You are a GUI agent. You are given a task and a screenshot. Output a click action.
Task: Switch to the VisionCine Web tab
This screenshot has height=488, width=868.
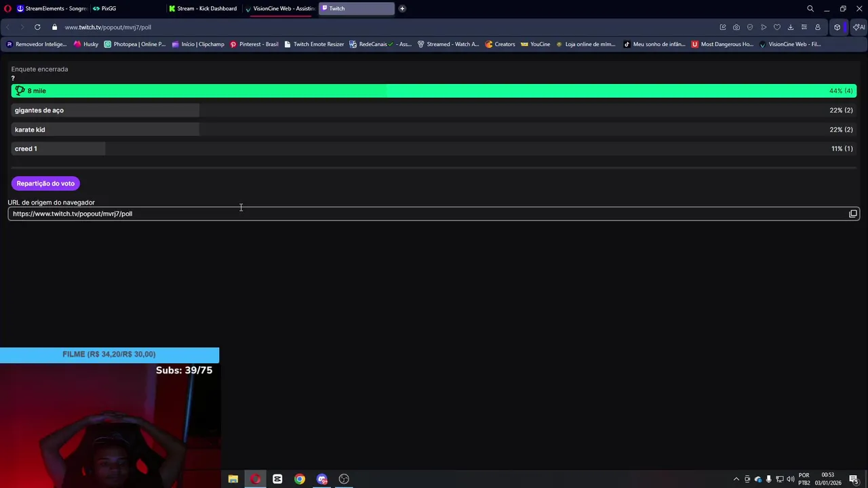coord(279,8)
